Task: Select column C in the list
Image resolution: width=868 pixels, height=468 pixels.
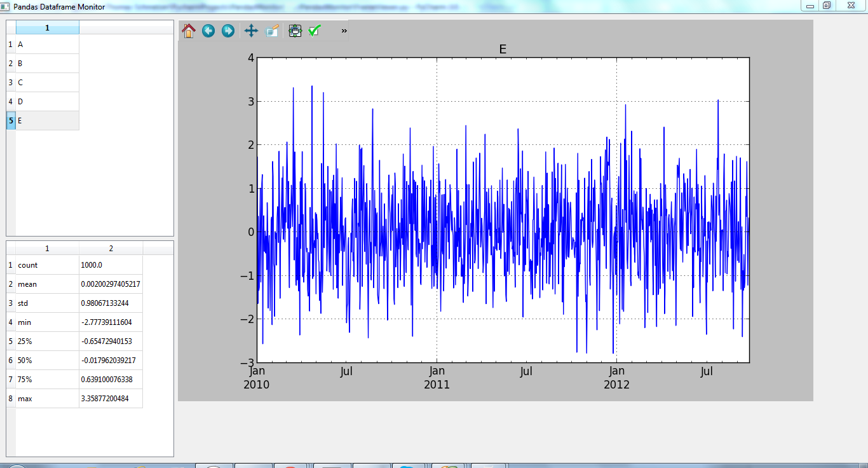Action: 48,83
